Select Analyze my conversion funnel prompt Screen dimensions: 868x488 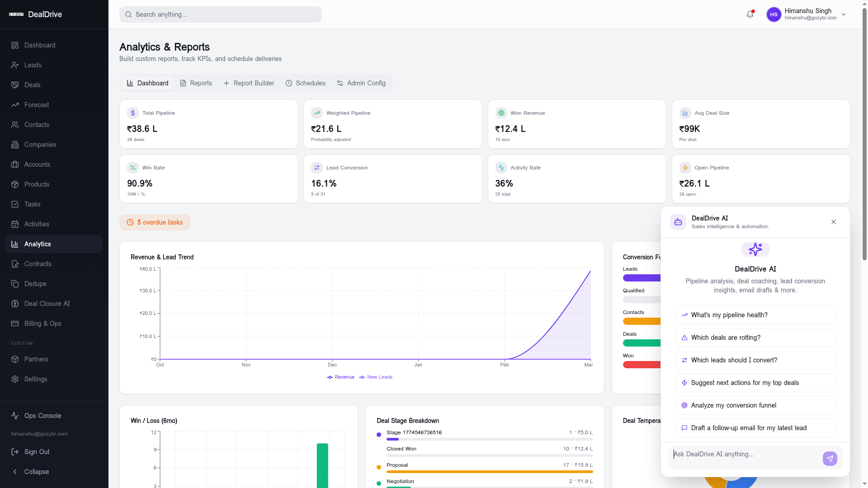[755, 405]
